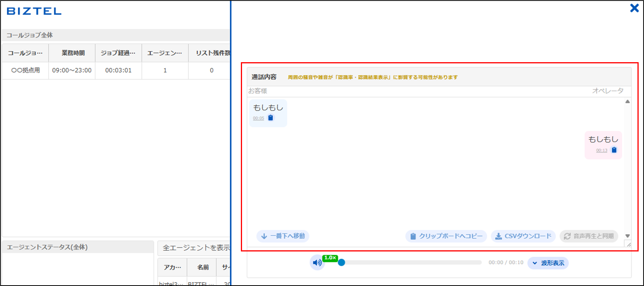Click クリップボードへコピー button
644x286 pixels.
pyautogui.click(x=446, y=236)
